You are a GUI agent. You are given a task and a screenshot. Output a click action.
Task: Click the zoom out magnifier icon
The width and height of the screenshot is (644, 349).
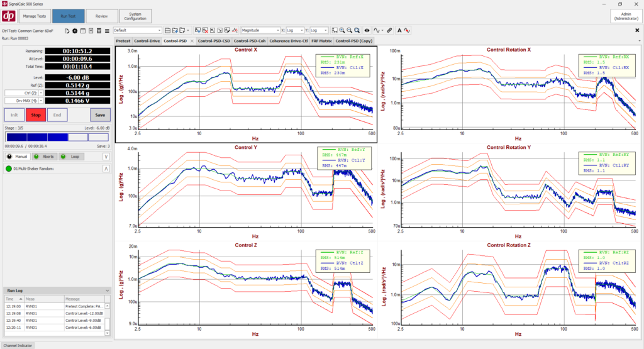click(x=349, y=30)
